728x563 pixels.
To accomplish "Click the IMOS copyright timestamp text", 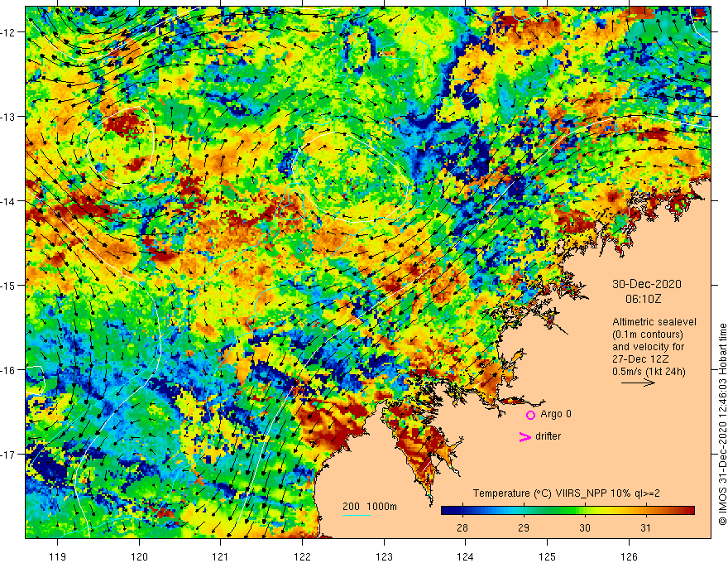I will (722, 425).
